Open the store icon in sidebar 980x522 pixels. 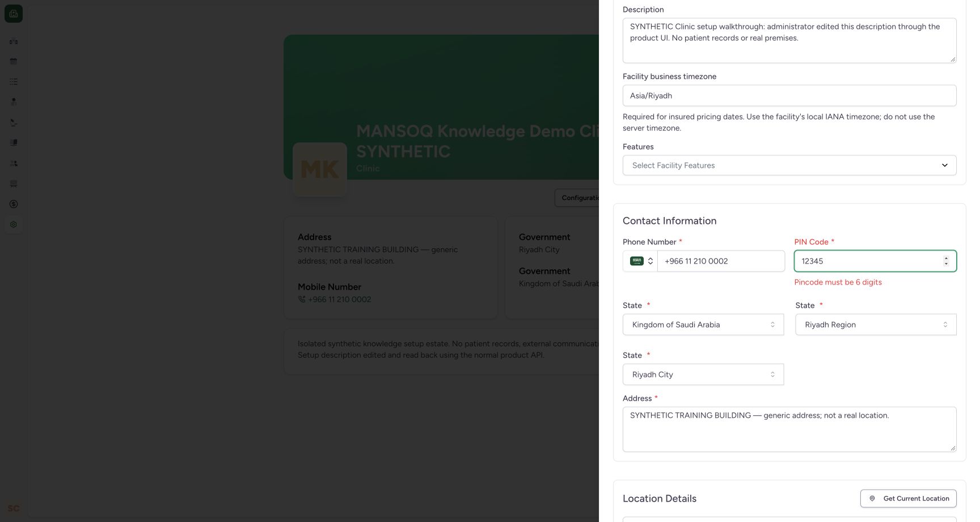coord(14,184)
